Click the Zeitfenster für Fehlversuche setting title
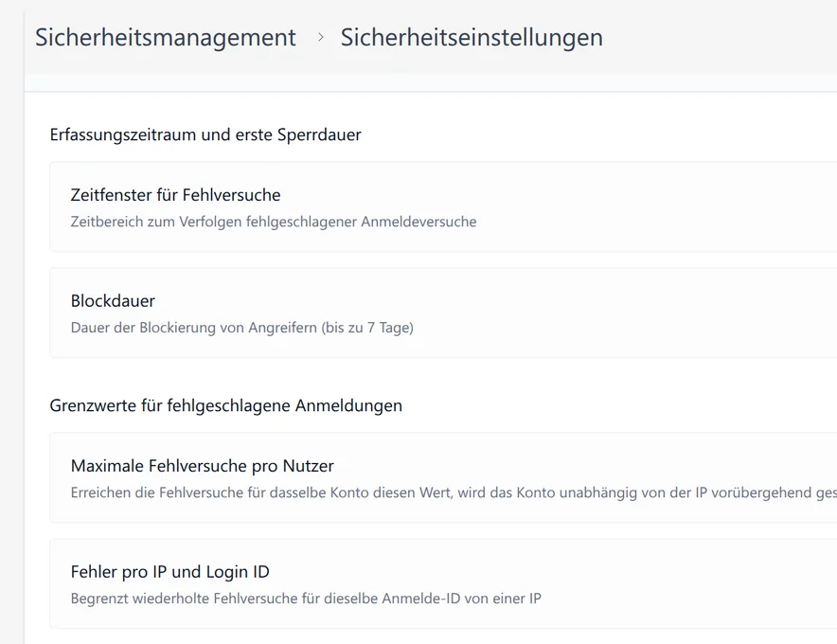 (x=175, y=195)
